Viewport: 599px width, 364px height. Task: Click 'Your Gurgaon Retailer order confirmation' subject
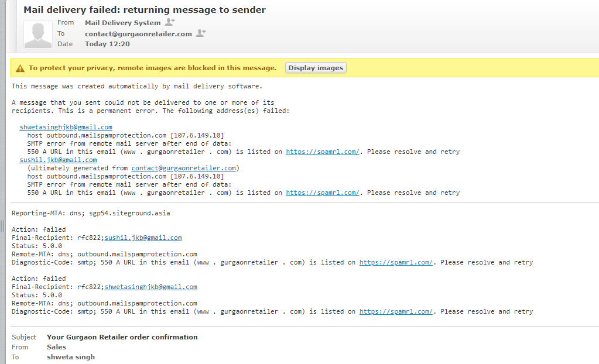(122, 337)
